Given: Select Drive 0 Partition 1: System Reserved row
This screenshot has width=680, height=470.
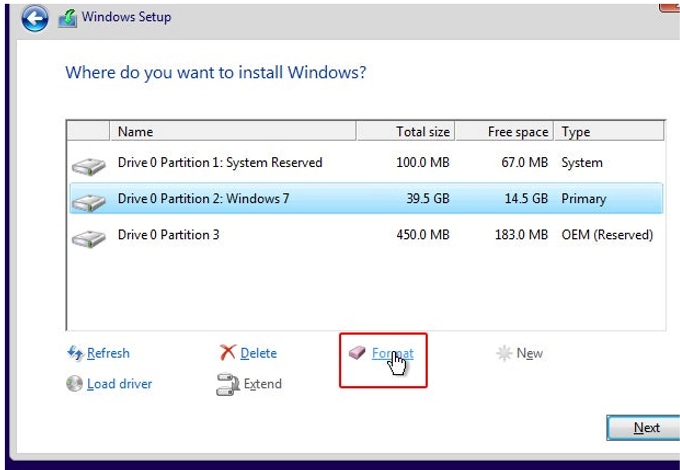Looking at the screenshot, I should pyautogui.click(x=220, y=162).
